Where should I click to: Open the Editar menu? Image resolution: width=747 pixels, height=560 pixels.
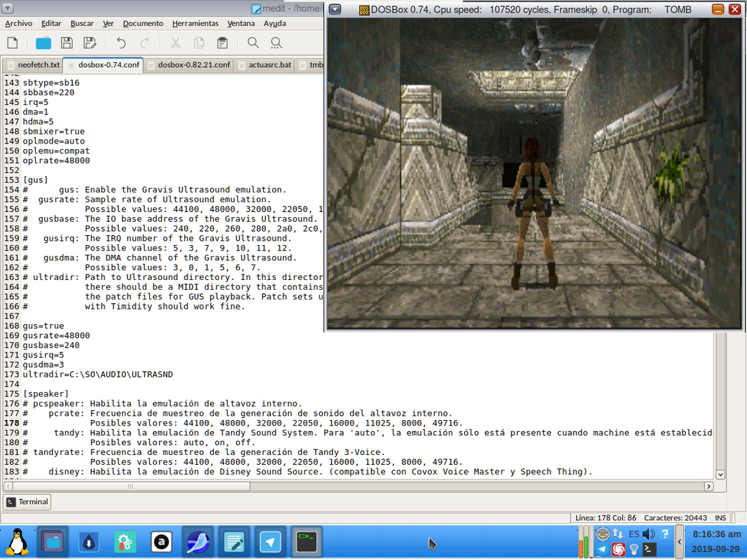pos(51,23)
